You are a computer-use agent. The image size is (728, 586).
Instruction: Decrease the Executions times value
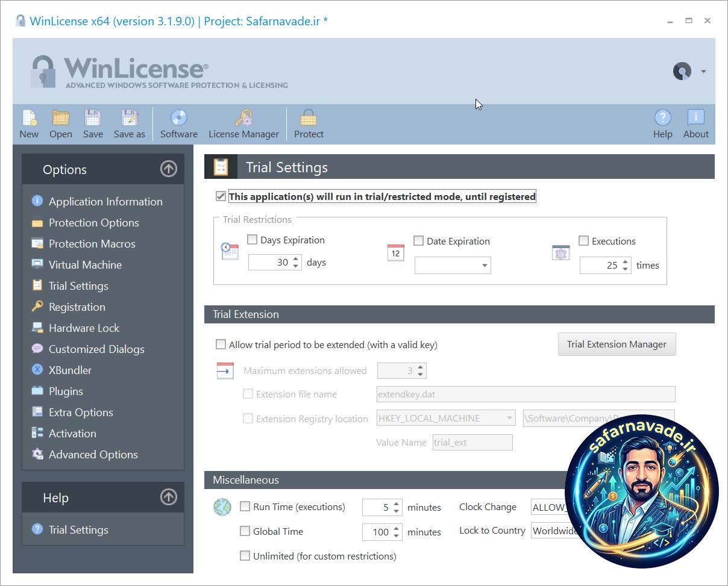tap(626, 269)
